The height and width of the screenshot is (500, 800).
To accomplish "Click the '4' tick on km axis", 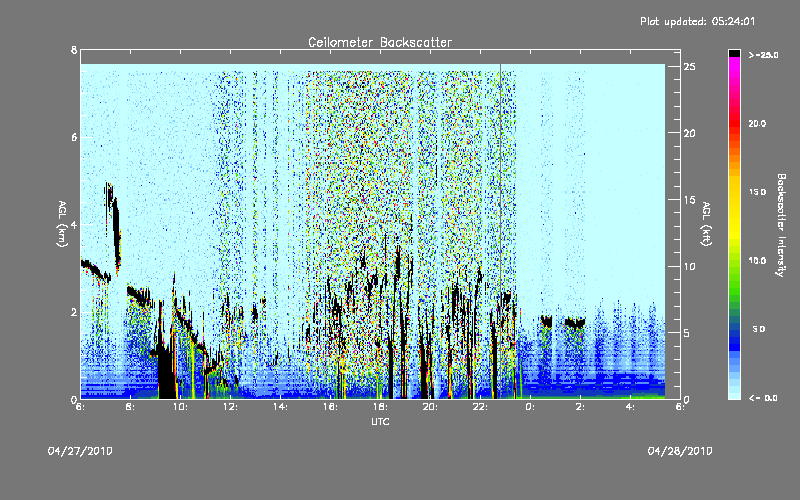I will click(74, 224).
